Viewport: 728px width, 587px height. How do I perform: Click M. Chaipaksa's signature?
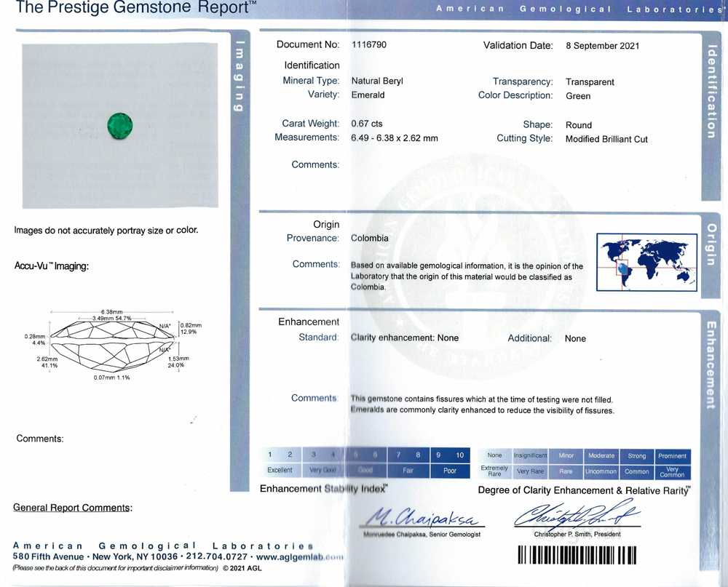click(422, 517)
